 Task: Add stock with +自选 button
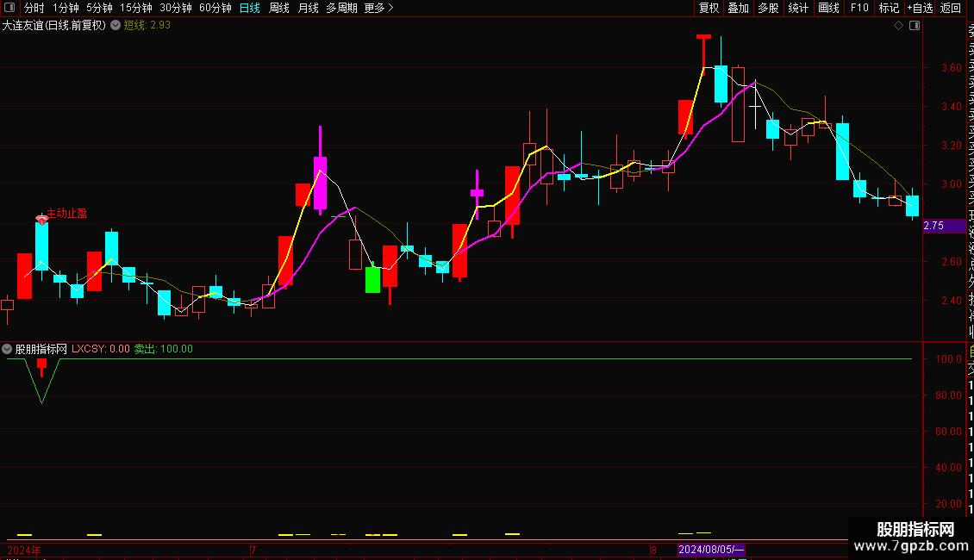point(920,8)
